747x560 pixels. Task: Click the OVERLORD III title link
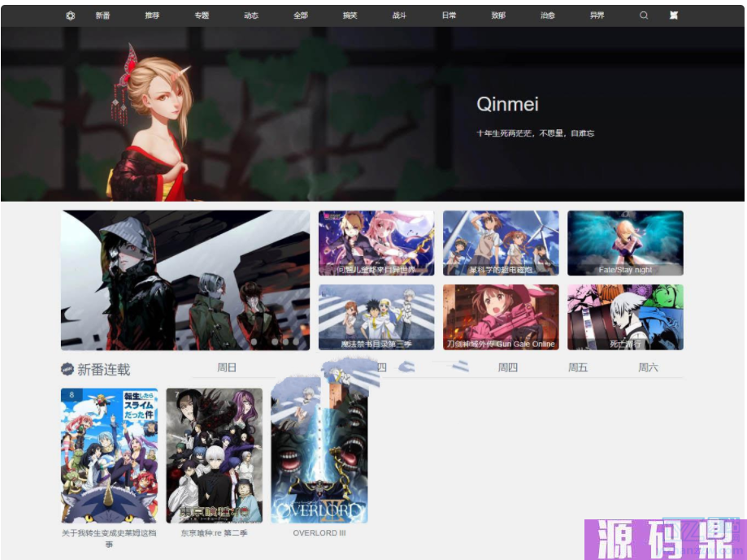tap(319, 533)
